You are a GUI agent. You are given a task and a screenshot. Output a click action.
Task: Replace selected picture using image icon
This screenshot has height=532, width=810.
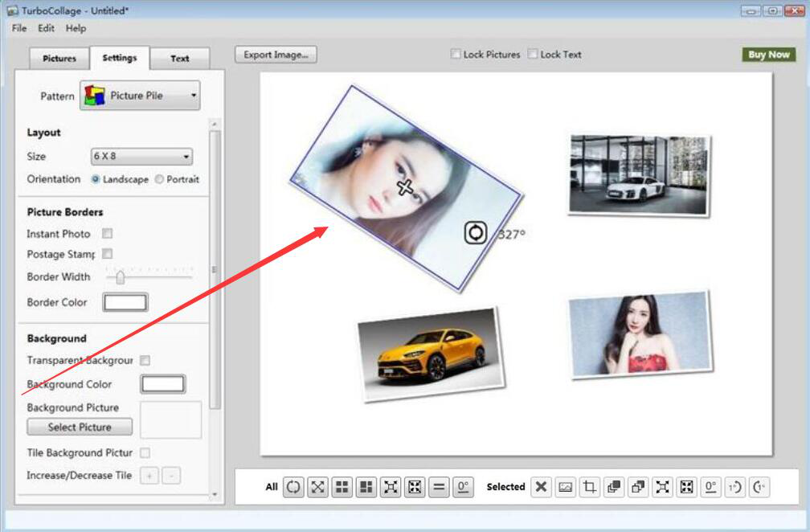tap(566, 487)
